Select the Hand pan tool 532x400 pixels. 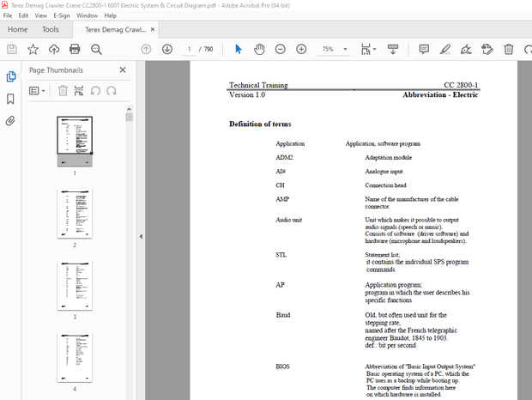click(x=259, y=50)
